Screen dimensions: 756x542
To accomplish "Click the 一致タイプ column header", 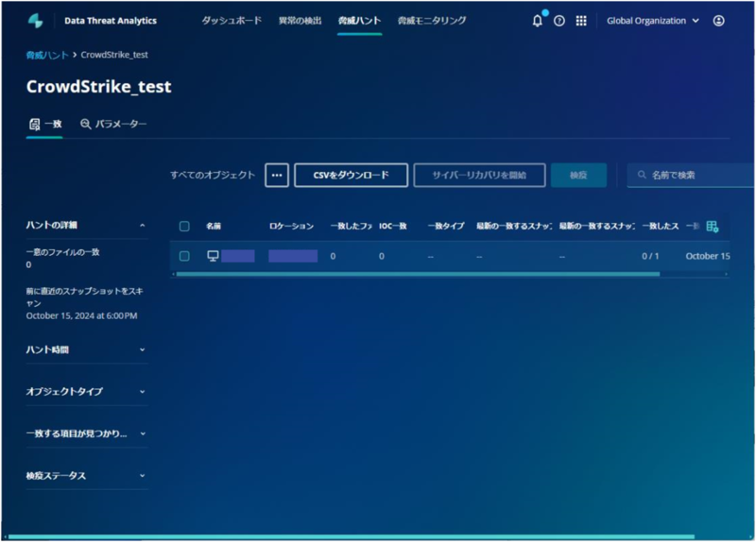I will 446,226.
